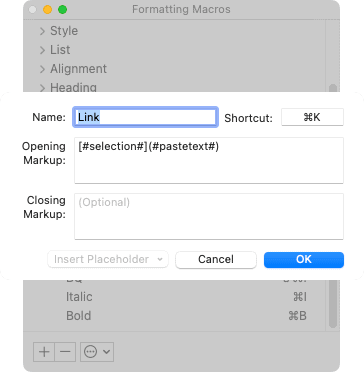The height and width of the screenshot is (372, 364).
Task: Set shortcut in the ⌘K field
Action: point(312,117)
